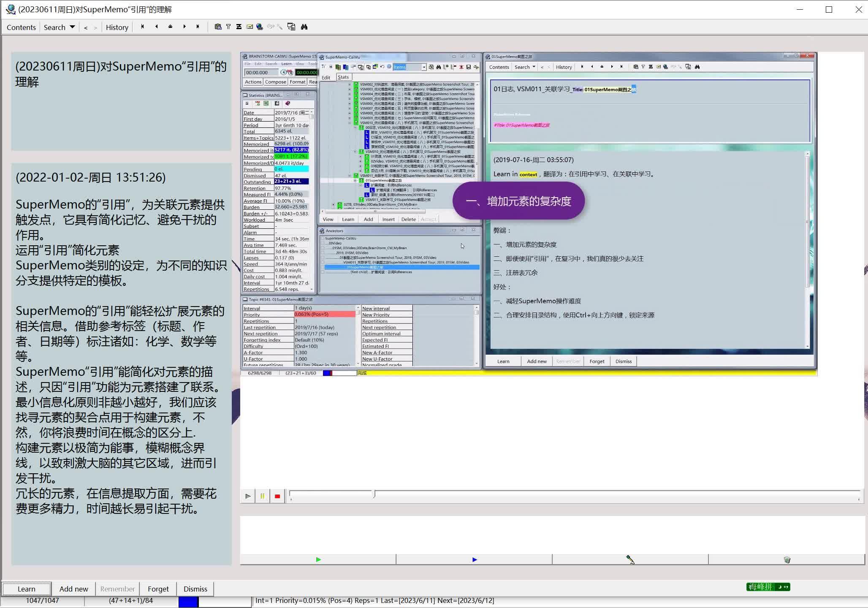The image size is (868, 608).
Task: Click the Learn button
Action: 27,589
